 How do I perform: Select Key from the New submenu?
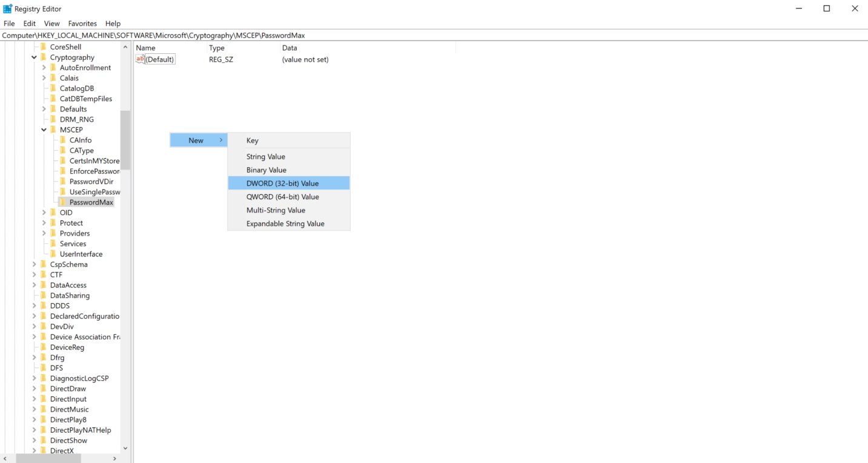pyautogui.click(x=252, y=140)
